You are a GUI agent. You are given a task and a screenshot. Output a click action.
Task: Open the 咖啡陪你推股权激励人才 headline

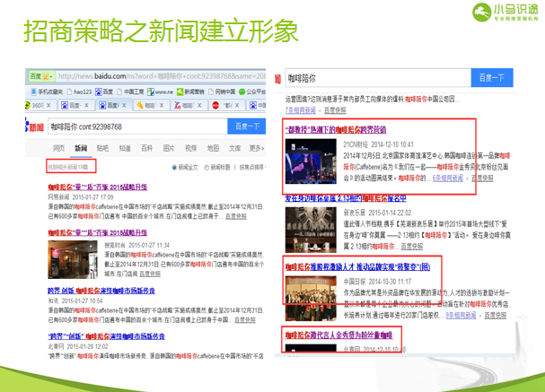coord(357,266)
